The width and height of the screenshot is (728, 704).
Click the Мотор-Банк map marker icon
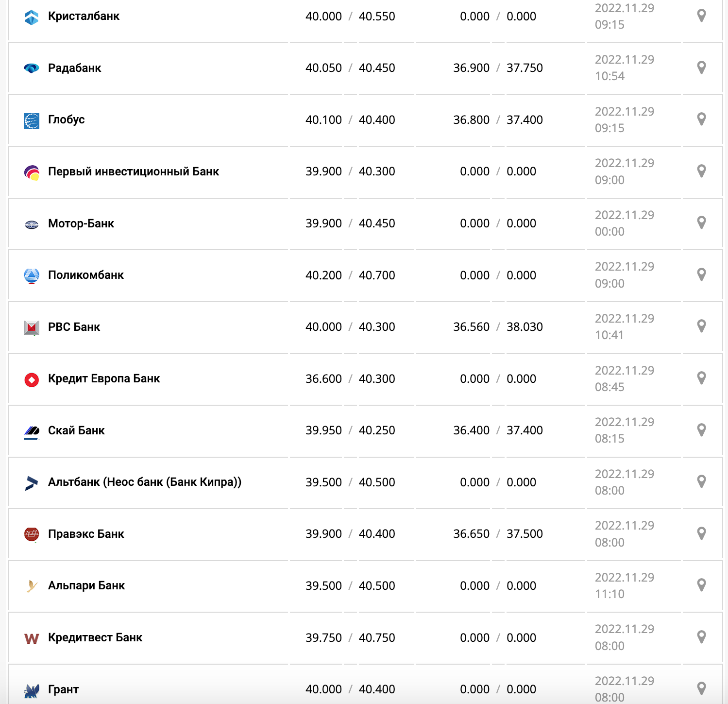[x=701, y=223]
